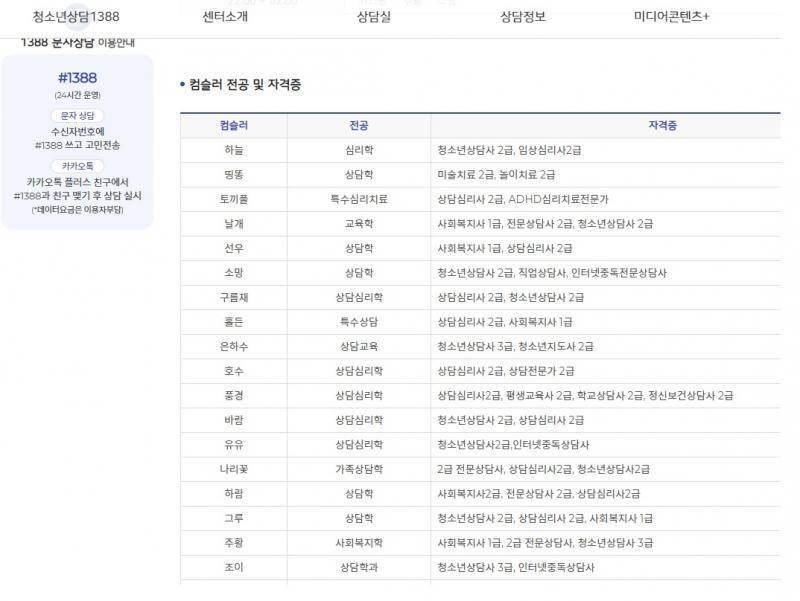Select counselor name 띵똥
The image size is (800, 601).
(x=234, y=174)
